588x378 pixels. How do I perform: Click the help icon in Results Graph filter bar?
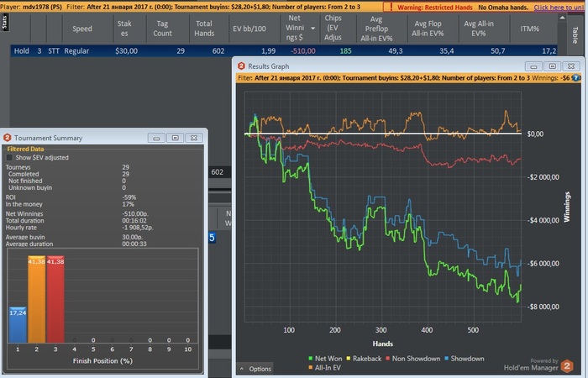575,78
